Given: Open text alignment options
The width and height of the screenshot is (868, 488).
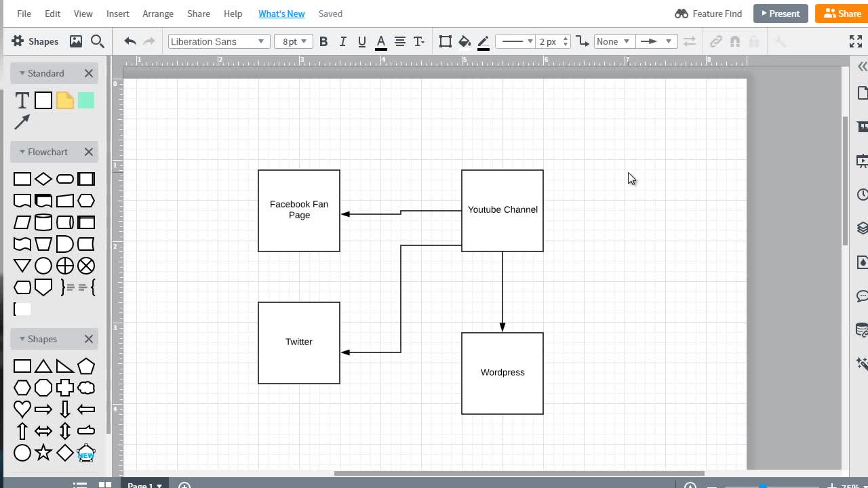Looking at the screenshot, I should (400, 41).
